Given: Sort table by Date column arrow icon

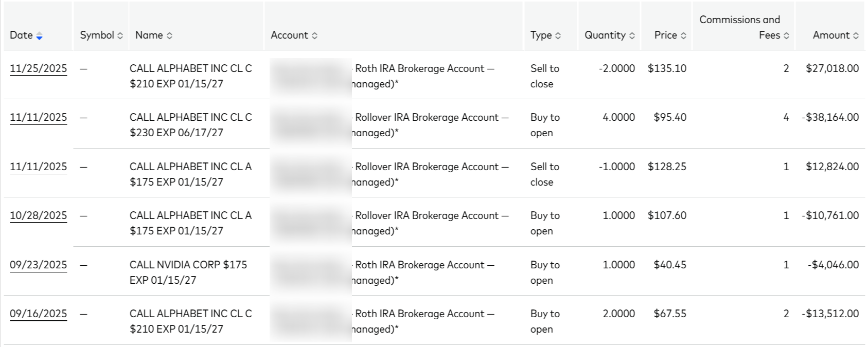Looking at the screenshot, I should coord(40,35).
